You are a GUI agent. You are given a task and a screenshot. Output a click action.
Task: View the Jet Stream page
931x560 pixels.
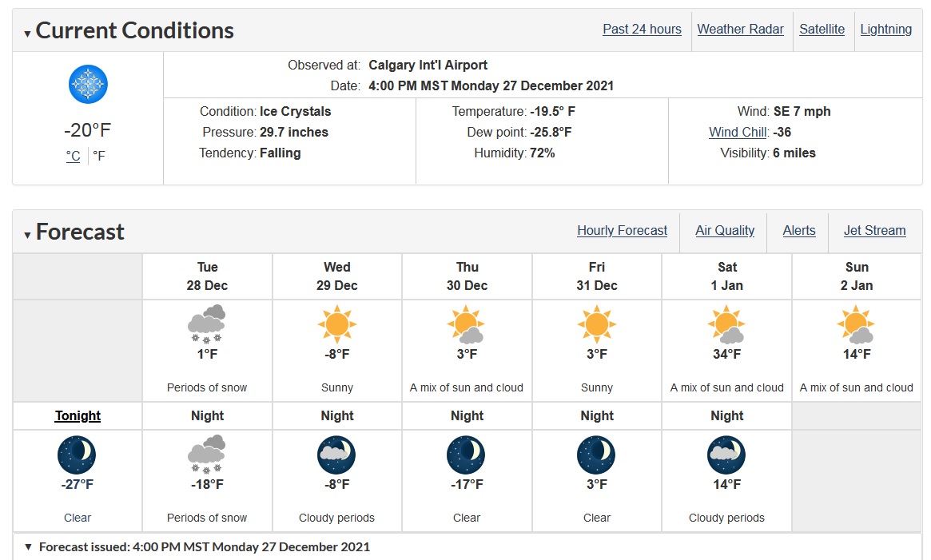coord(874,230)
